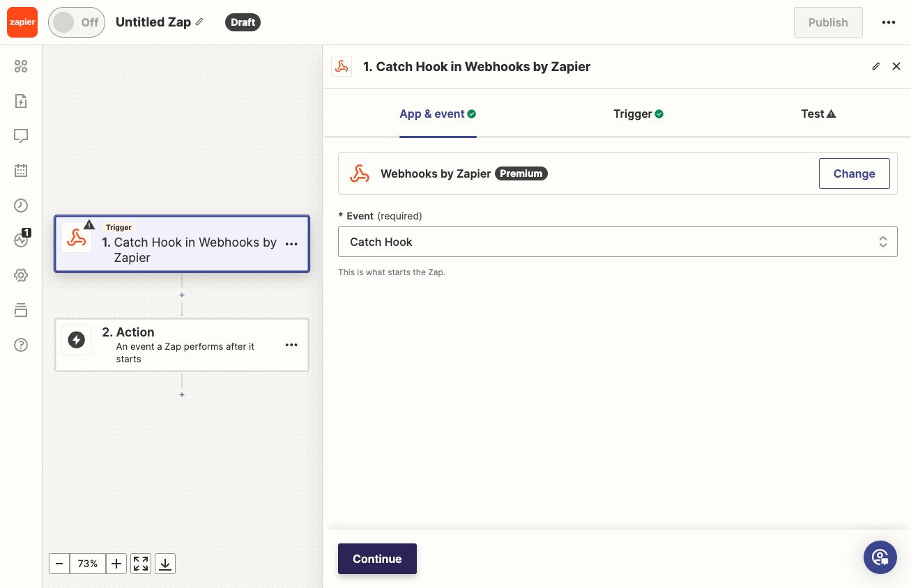Click warning triangle on trigger step icon
Viewport: 911px width, 588px height.
[x=89, y=224]
